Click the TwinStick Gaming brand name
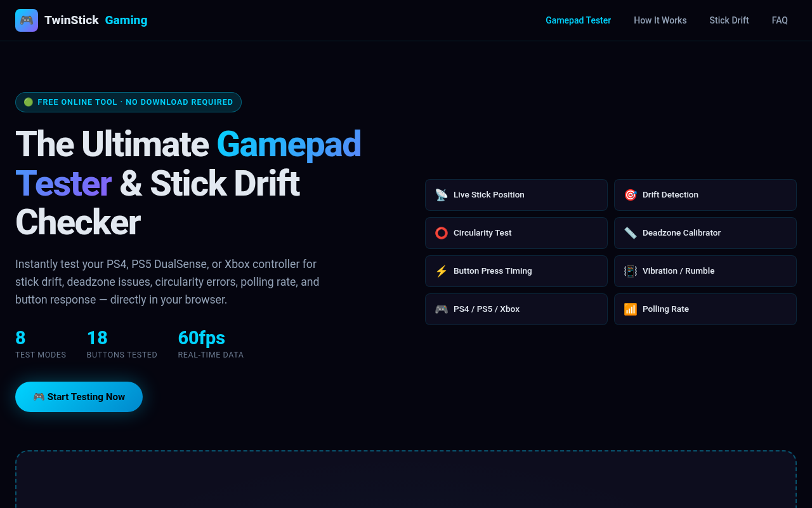Viewport: 812px width, 508px height. tap(96, 20)
